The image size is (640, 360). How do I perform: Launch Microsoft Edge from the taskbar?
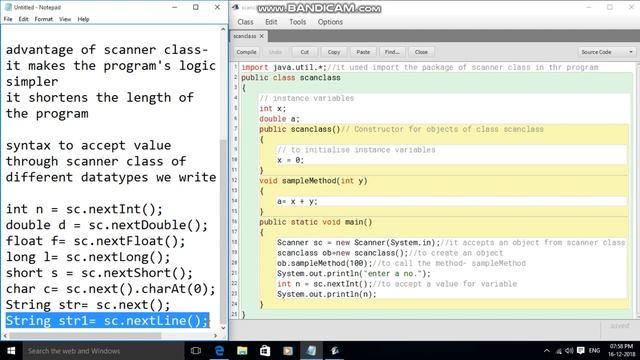pyautogui.click(x=219, y=351)
